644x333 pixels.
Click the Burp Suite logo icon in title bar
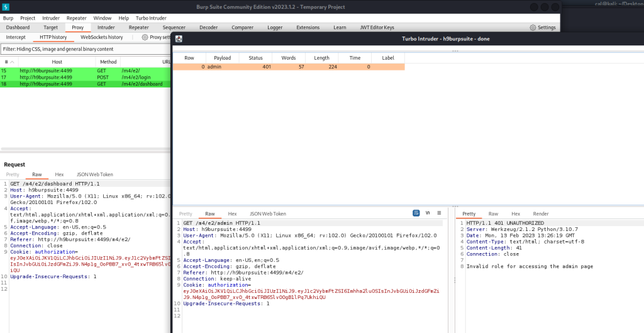pos(6,7)
